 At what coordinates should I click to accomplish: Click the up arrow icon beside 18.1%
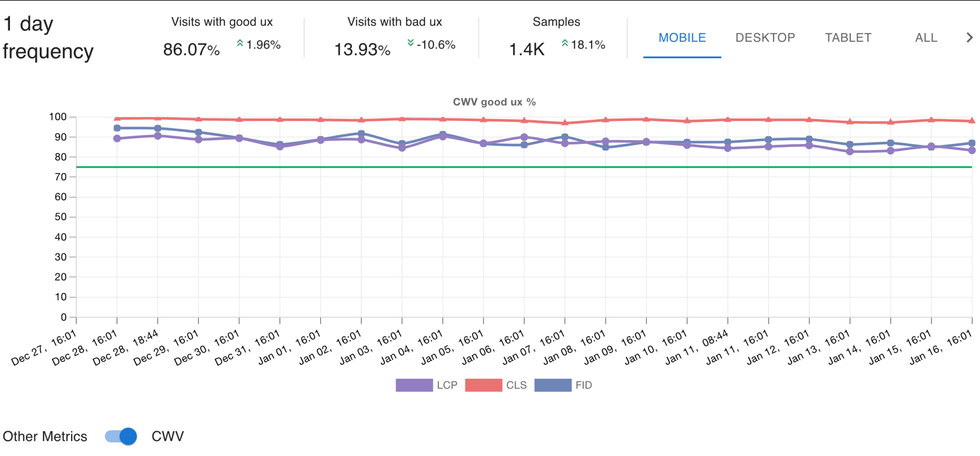(x=565, y=44)
